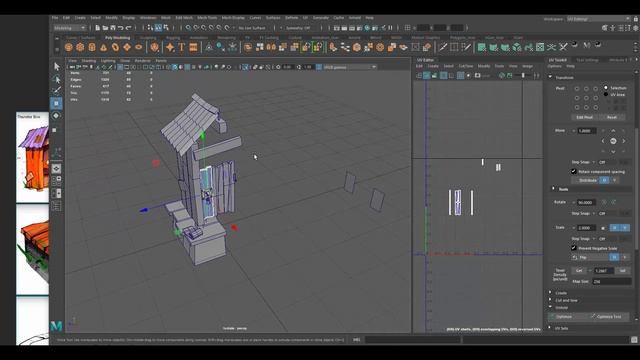Create a polygon torus from the shelf
640x360 pixels.
[x=116, y=47]
